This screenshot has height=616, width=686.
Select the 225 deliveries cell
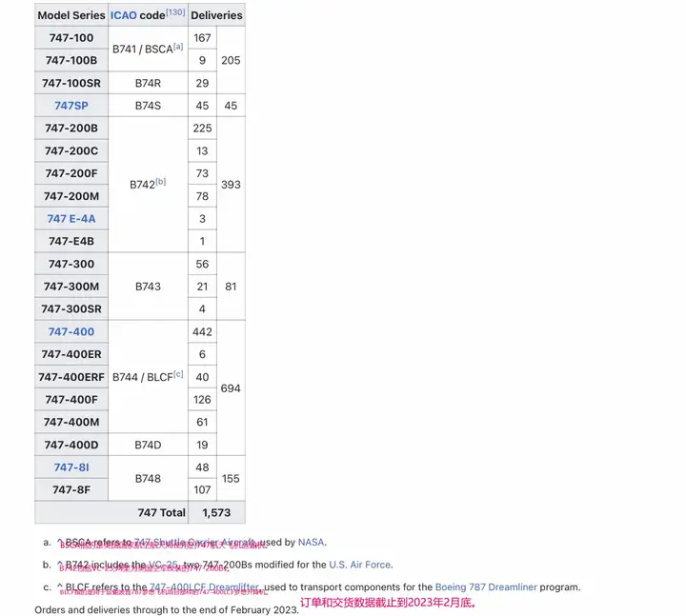[202, 129]
